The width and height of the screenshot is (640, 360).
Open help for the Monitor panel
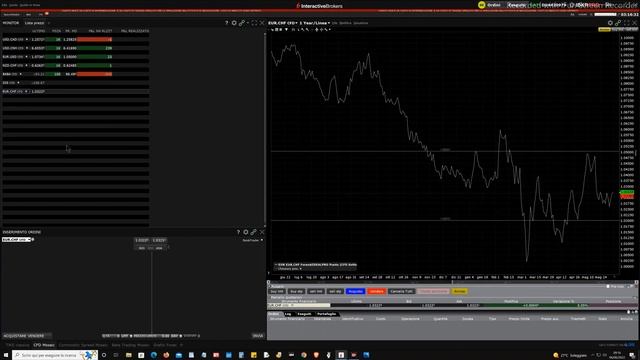tap(227, 23)
